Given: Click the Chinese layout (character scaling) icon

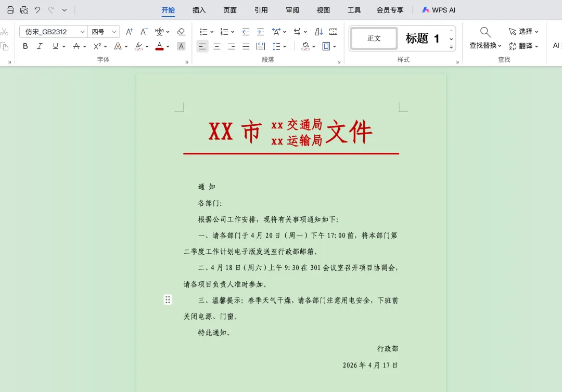Looking at the screenshot, I should 276,32.
